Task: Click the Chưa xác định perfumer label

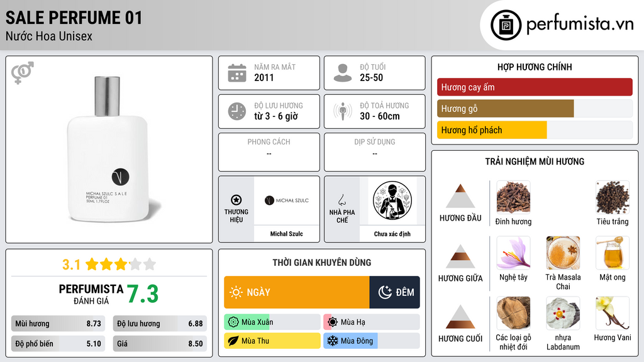Action: pyautogui.click(x=392, y=234)
